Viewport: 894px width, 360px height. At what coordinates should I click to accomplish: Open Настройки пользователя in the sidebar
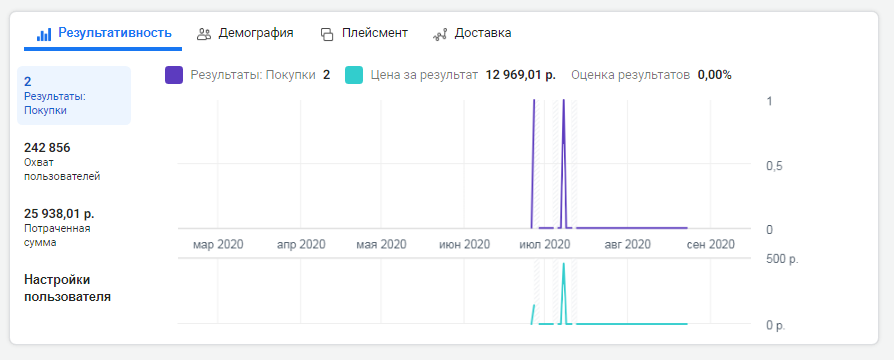pyautogui.click(x=67, y=288)
